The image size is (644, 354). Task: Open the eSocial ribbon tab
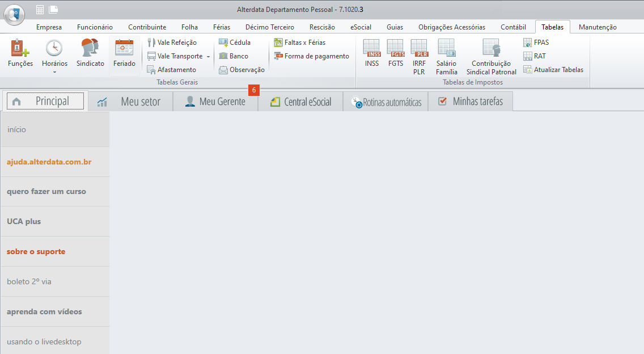tap(361, 27)
